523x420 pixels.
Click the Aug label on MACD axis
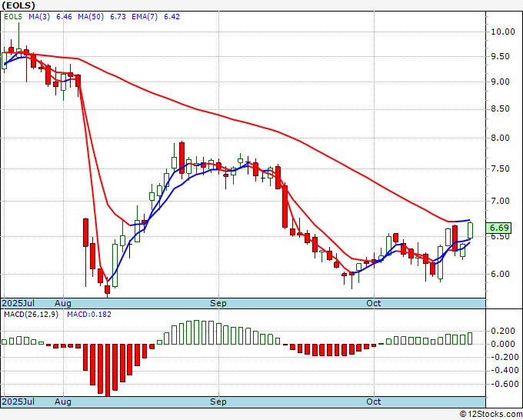63,402
